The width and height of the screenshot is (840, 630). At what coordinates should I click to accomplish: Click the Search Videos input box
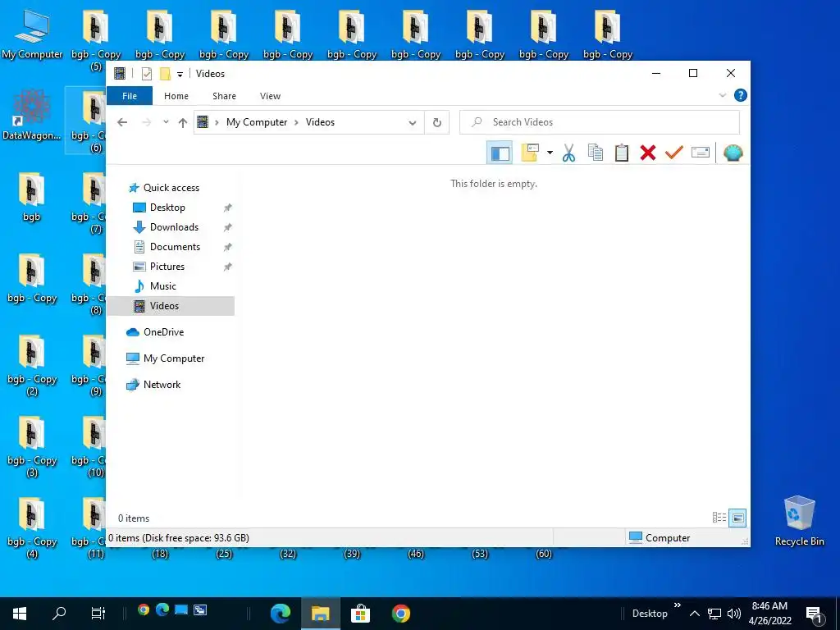tap(600, 122)
